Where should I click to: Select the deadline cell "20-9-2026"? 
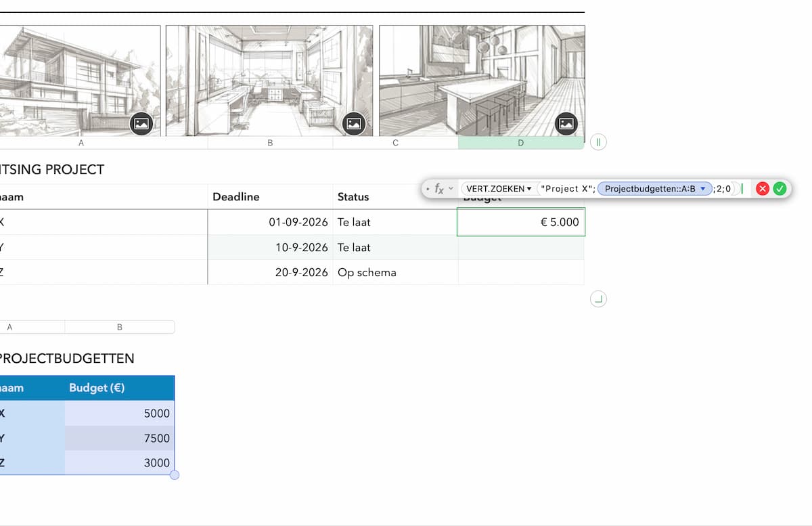pyautogui.click(x=270, y=273)
